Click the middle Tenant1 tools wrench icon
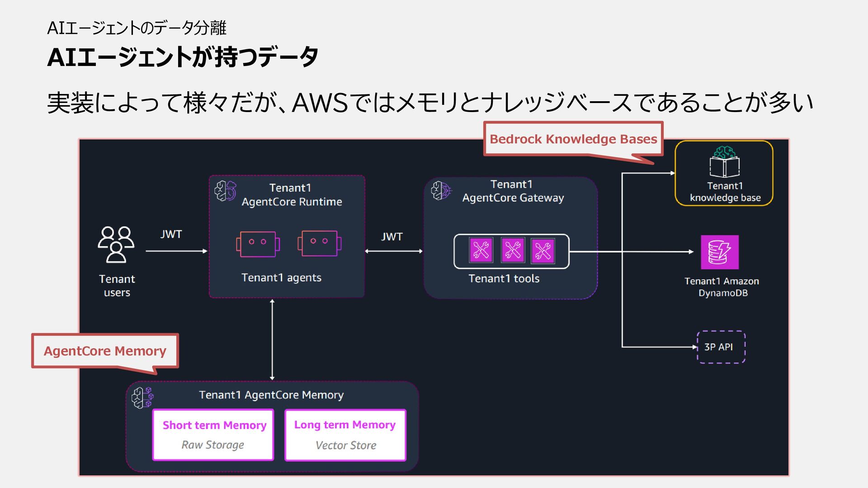Viewport: 868px width, 488px height. click(512, 250)
